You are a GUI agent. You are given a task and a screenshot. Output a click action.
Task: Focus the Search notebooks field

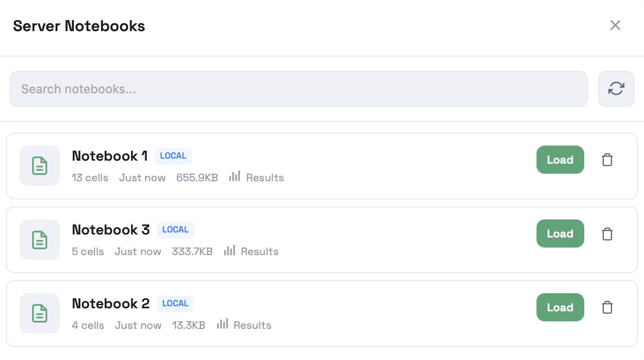point(298,89)
